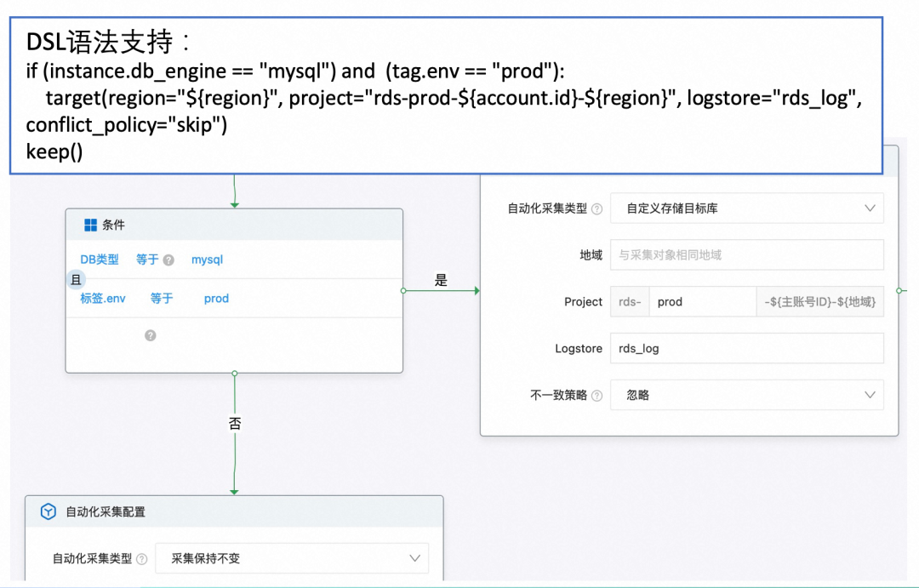Click the gray help icon below 标签.env row
Viewport: 919px width, 588px height.
click(x=151, y=335)
